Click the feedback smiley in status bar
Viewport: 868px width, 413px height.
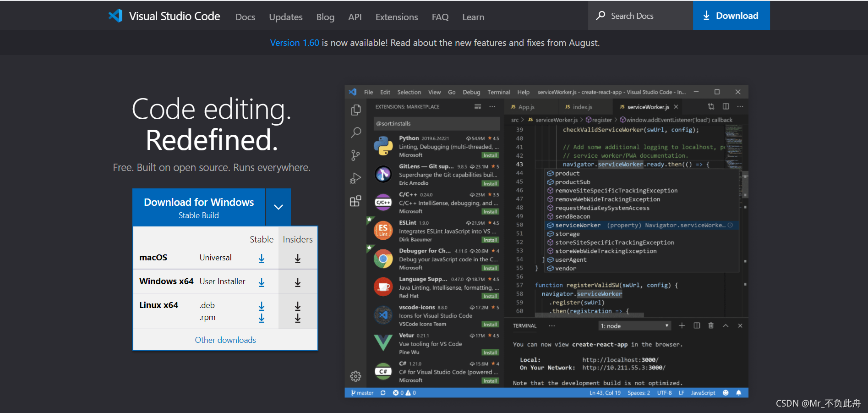[726, 393]
